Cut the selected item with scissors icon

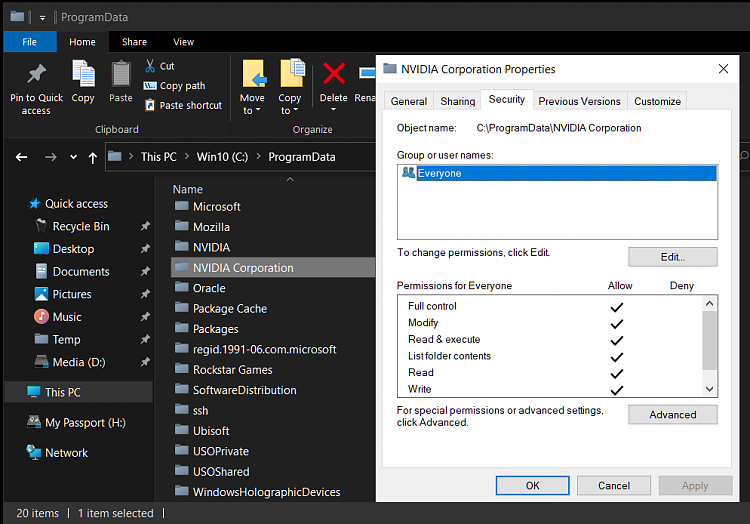pyautogui.click(x=160, y=66)
